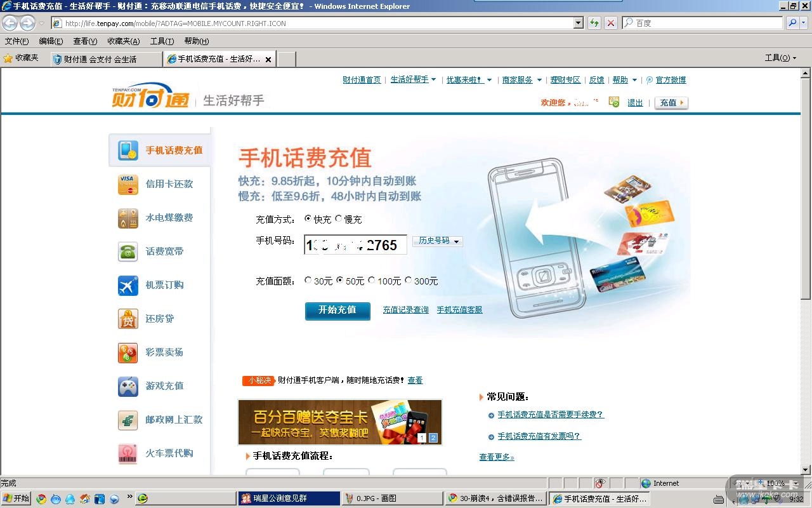Go back with the browser Back arrow

10,23
